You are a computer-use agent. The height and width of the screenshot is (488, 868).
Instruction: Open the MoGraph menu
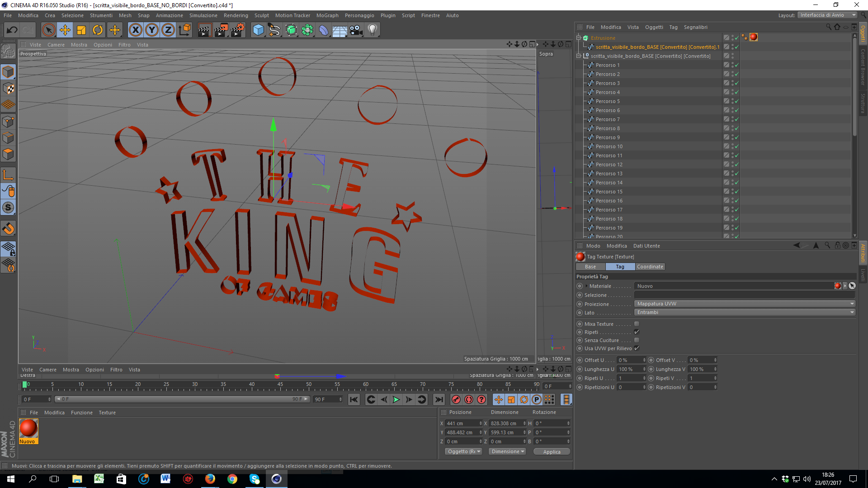click(x=327, y=15)
